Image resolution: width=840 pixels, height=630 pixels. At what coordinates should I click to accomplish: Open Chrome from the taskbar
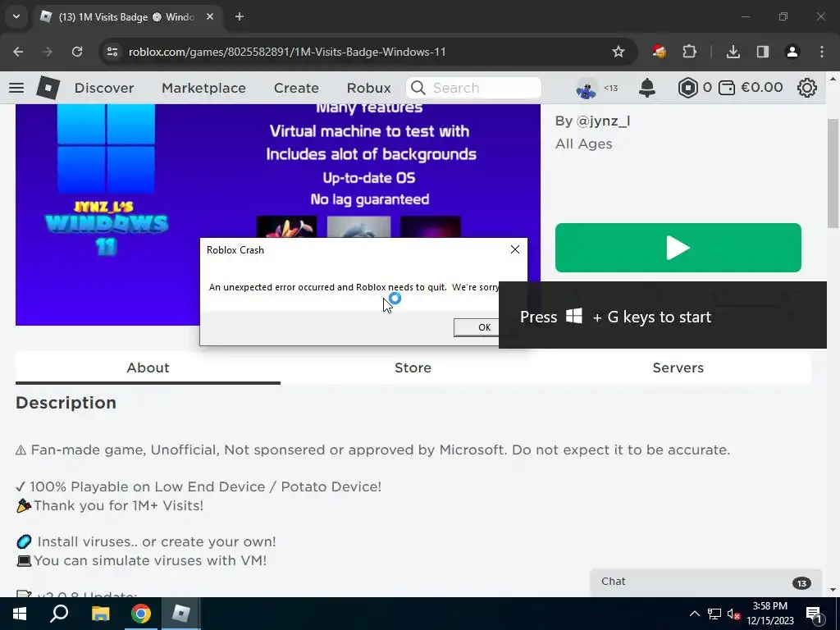pyautogui.click(x=141, y=614)
